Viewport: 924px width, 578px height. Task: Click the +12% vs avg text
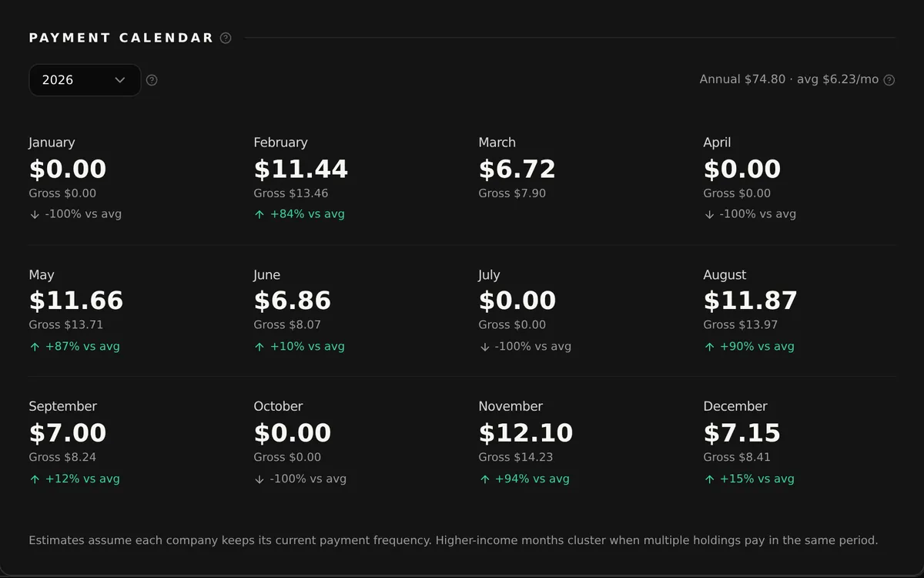click(82, 479)
